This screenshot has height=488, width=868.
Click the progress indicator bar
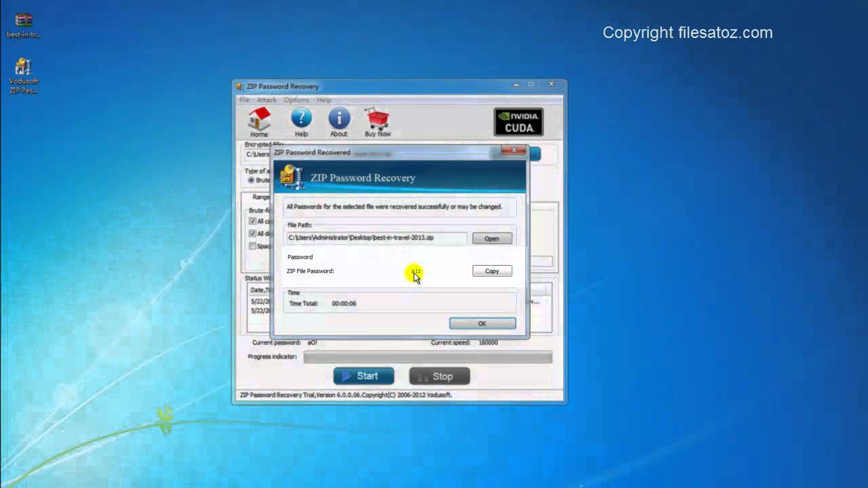tap(428, 357)
